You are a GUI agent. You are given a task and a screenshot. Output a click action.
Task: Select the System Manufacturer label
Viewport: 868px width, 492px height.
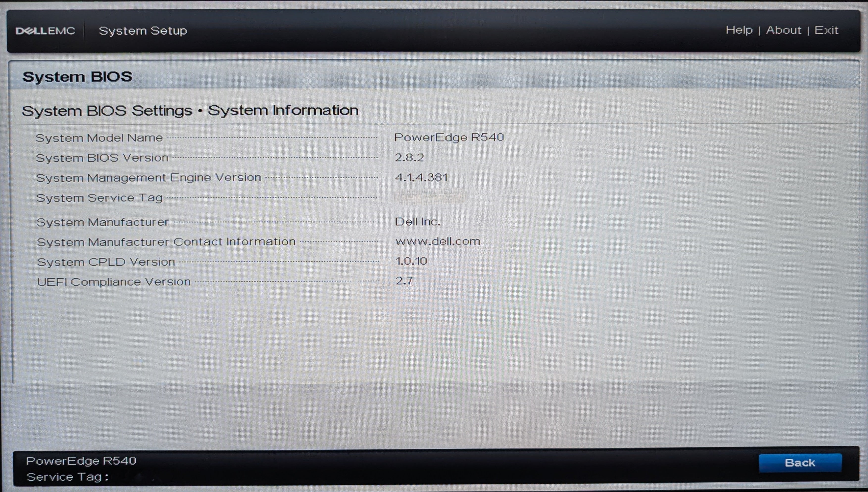[x=102, y=222]
